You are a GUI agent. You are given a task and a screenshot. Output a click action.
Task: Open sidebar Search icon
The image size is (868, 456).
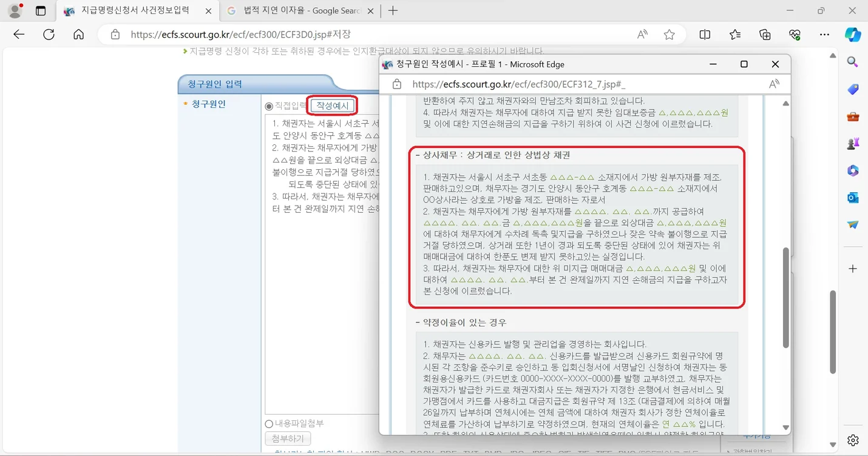[x=853, y=62]
